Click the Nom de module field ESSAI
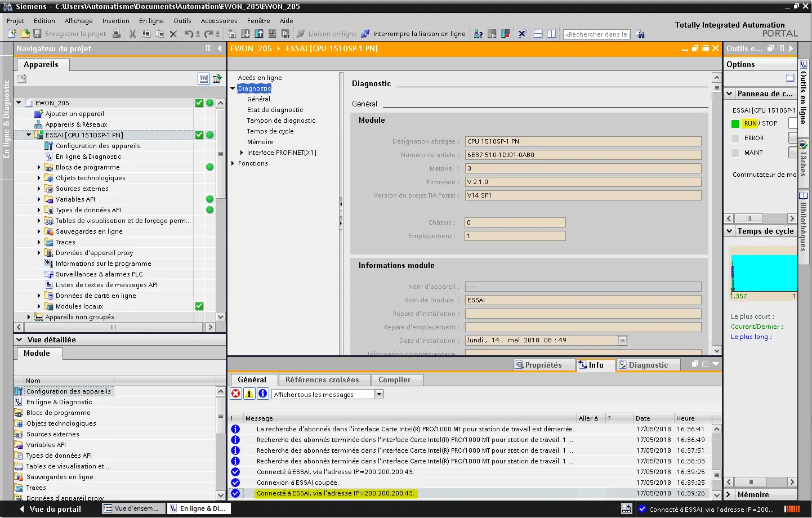Screen dimensions: 812x518 pos(583,300)
